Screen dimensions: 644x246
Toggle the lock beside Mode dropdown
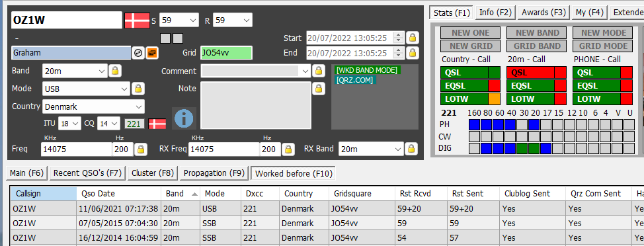(138, 89)
